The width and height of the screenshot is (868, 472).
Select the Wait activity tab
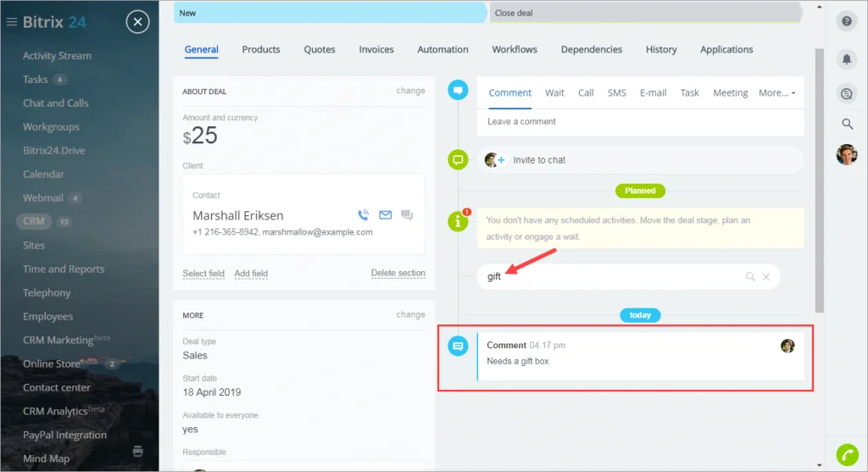554,93
